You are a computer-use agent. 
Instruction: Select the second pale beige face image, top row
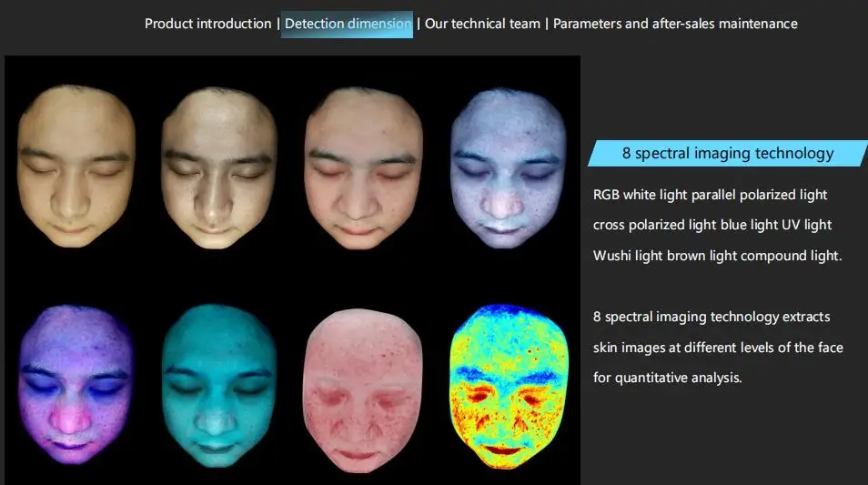218,168
